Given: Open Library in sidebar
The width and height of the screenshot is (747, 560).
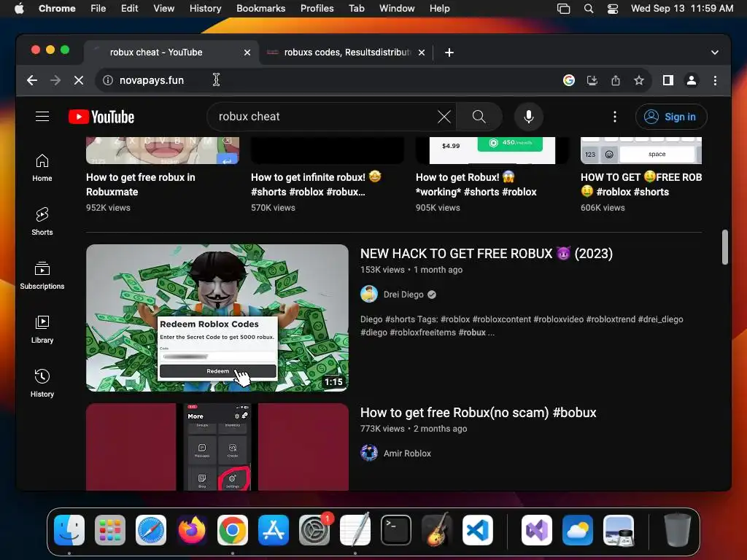Looking at the screenshot, I should click(42, 330).
